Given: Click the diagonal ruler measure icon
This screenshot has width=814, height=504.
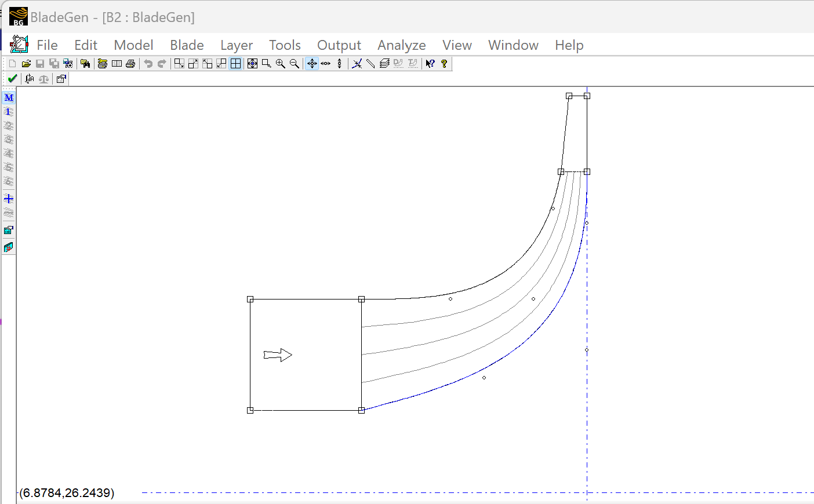Looking at the screenshot, I should (x=370, y=64).
